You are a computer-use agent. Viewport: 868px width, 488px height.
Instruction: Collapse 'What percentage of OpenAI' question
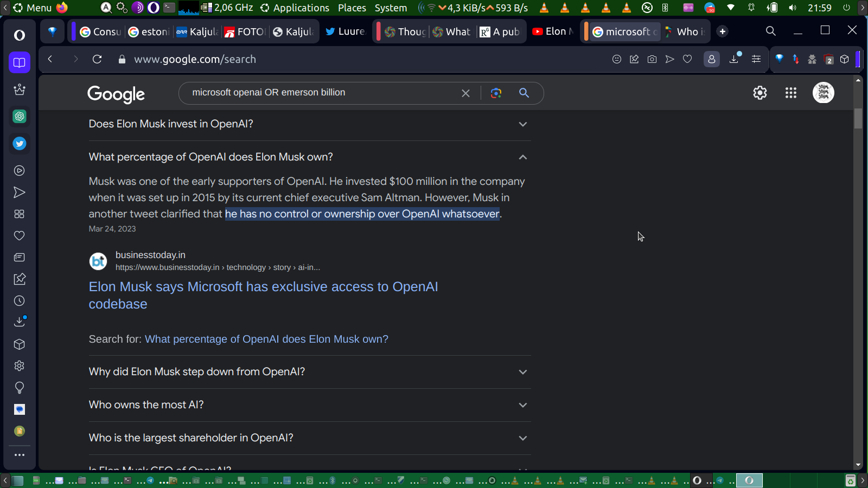pyautogui.click(x=522, y=157)
